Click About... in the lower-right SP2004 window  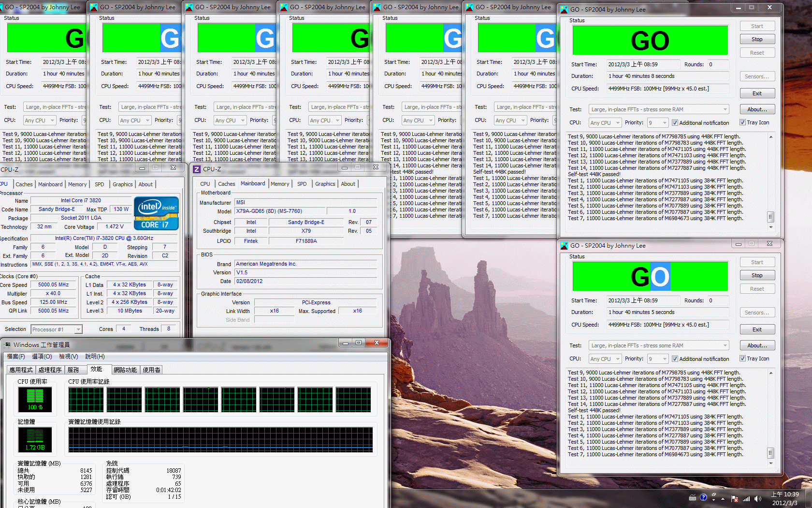pos(757,345)
